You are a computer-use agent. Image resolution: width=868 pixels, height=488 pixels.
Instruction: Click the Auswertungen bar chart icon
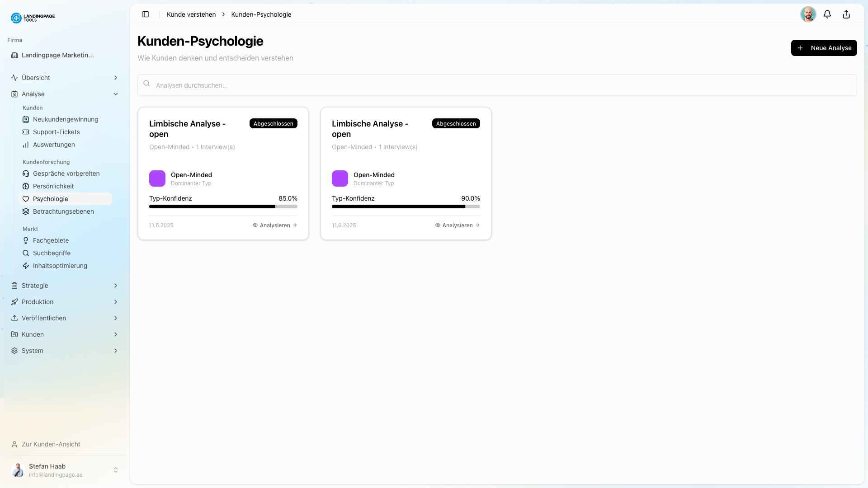coord(26,145)
